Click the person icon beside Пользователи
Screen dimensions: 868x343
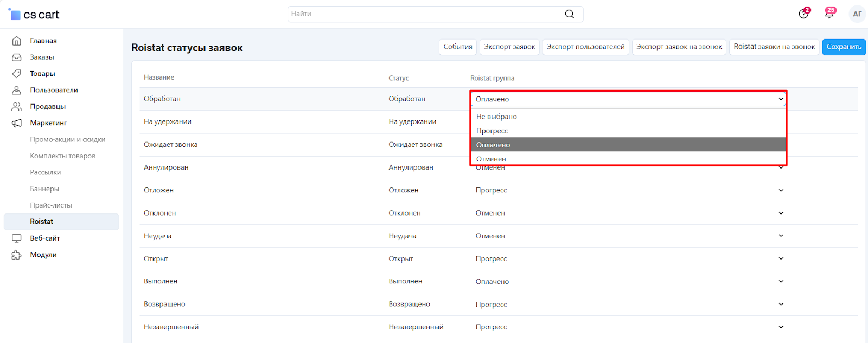(x=17, y=90)
